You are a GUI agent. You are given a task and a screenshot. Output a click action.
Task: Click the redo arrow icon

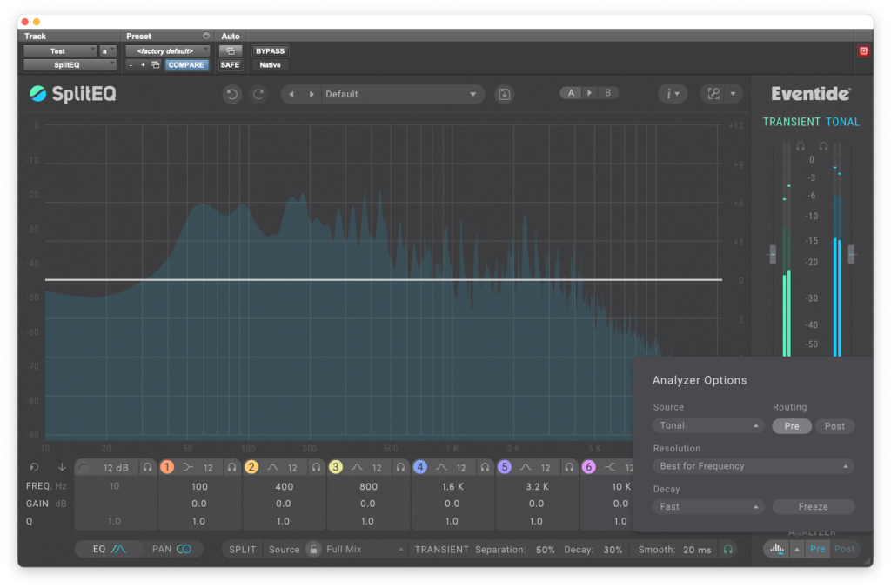point(258,94)
